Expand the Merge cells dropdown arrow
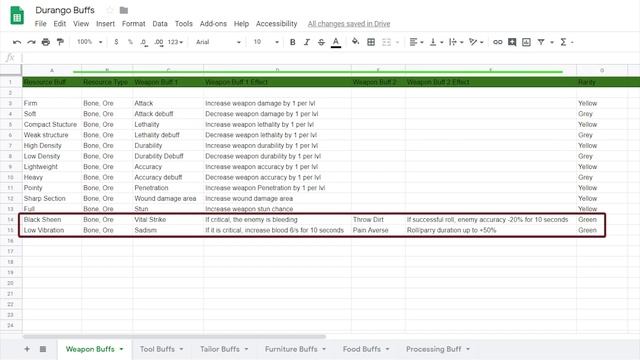Image resolution: width=640 pixels, height=360 pixels. 397,42
